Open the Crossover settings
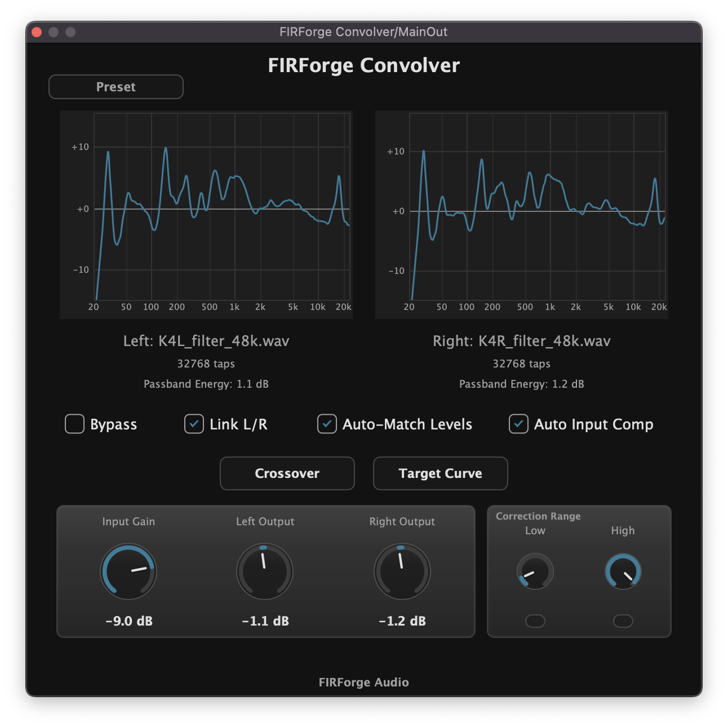The image size is (728, 727). [287, 473]
